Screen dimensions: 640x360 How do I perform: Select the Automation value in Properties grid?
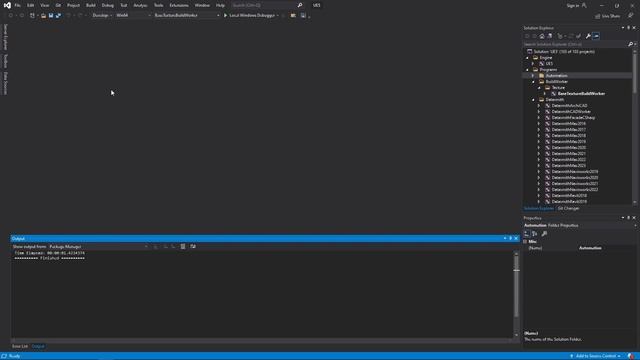tap(590, 248)
